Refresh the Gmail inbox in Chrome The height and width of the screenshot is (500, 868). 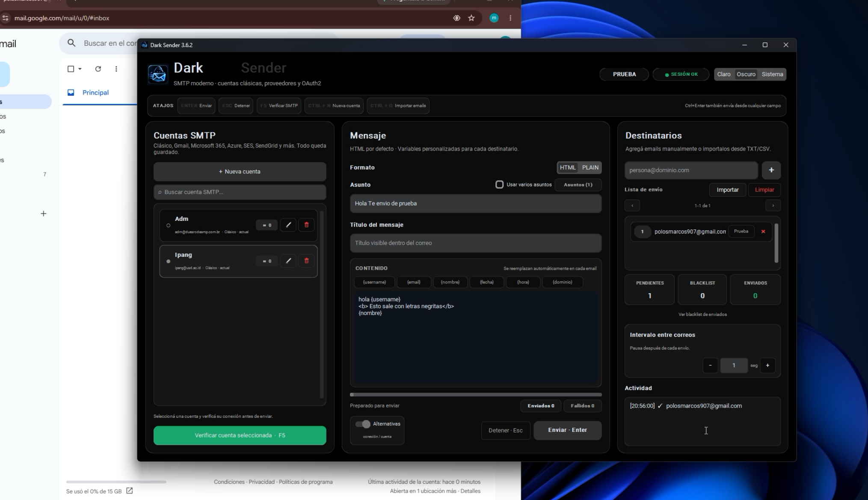point(98,69)
